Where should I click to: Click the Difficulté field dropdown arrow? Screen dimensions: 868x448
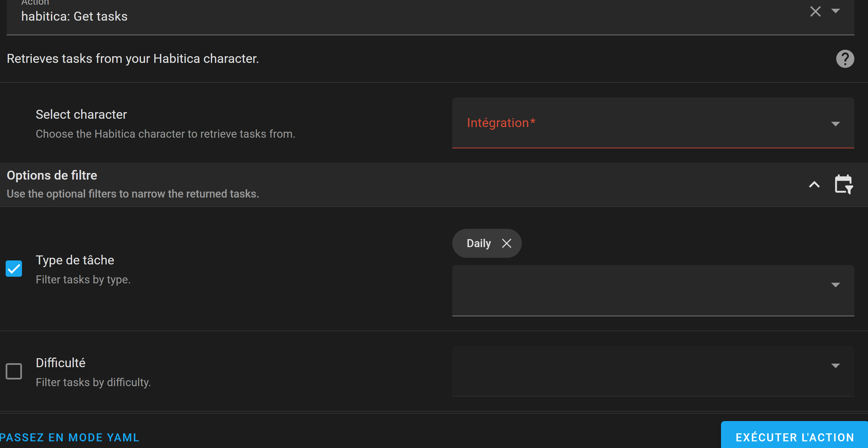pyautogui.click(x=835, y=366)
